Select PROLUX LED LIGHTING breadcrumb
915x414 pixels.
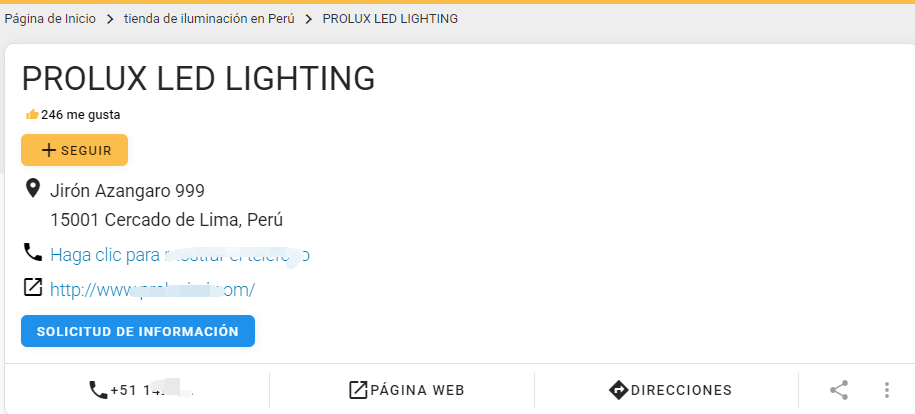390,19
